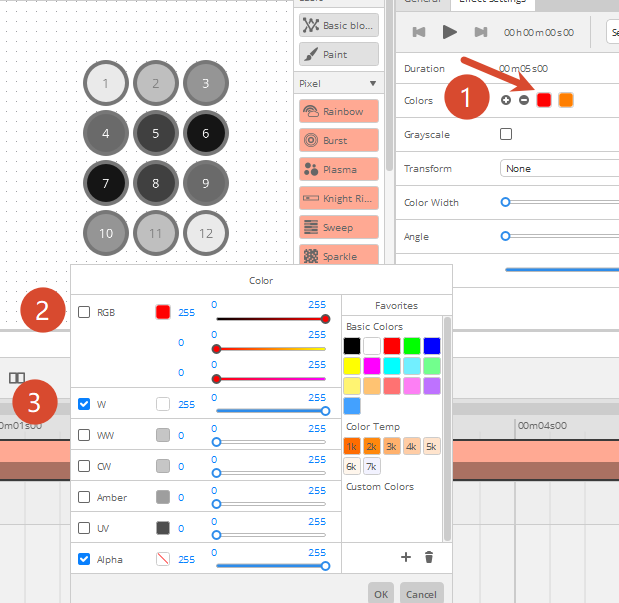Pick the 2k color temperature swatch
The image size is (619, 603).
pyautogui.click(x=371, y=446)
